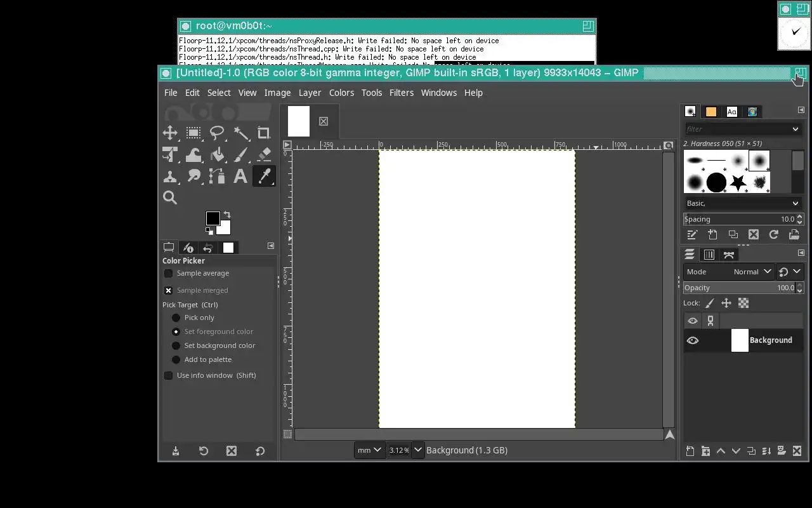Open the tool options tab configuration menu

(x=271, y=246)
